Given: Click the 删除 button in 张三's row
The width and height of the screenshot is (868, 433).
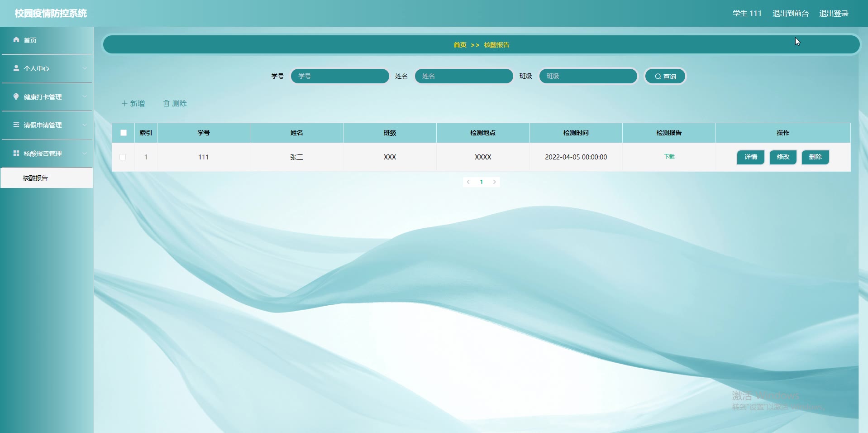Looking at the screenshot, I should coord(816,157).
